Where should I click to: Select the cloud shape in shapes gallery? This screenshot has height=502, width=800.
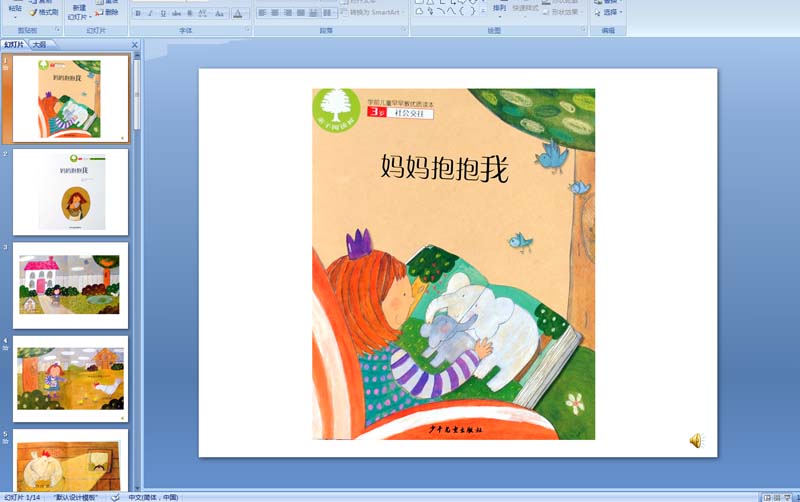[x=419, y=11]
